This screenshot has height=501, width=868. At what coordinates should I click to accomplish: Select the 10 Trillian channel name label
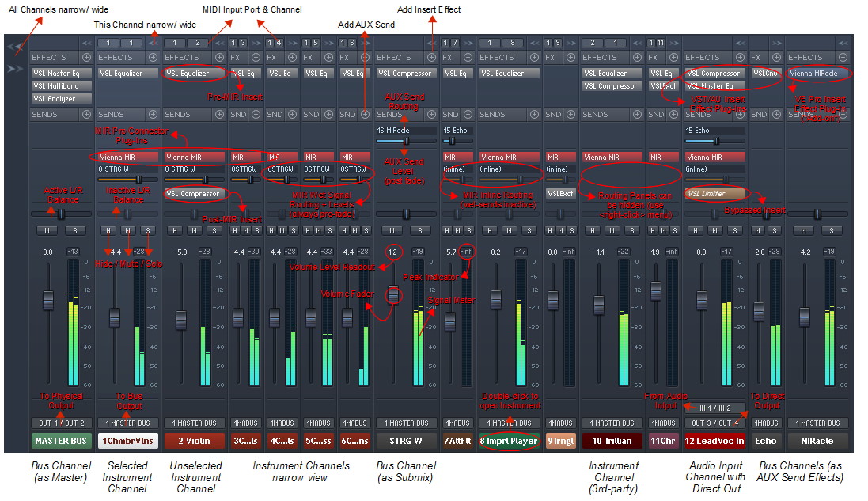point(612,441)
